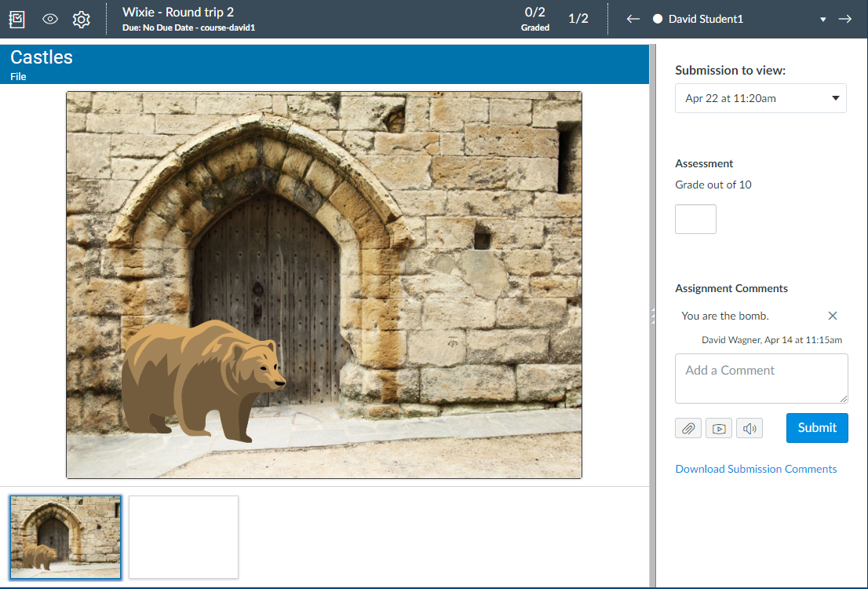Click the panel divider resize handle
Viewport: 868px width, 589px height.
point(652,316)
